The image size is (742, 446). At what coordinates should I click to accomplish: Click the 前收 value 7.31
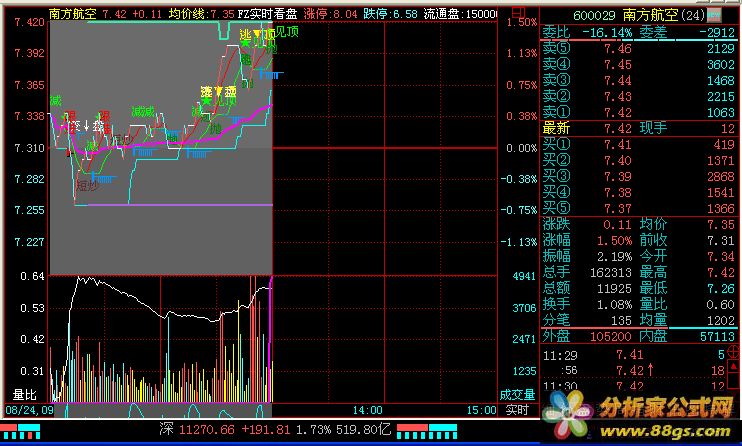[721, 241]
